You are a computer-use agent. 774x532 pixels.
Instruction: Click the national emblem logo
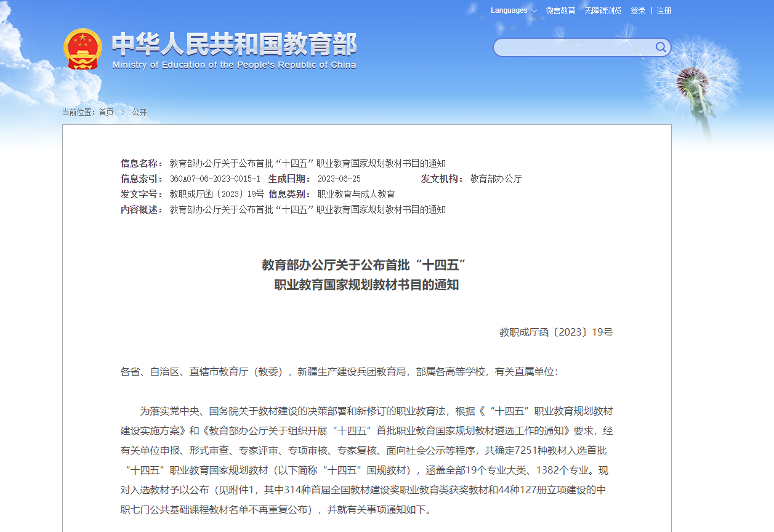point(83,49)
